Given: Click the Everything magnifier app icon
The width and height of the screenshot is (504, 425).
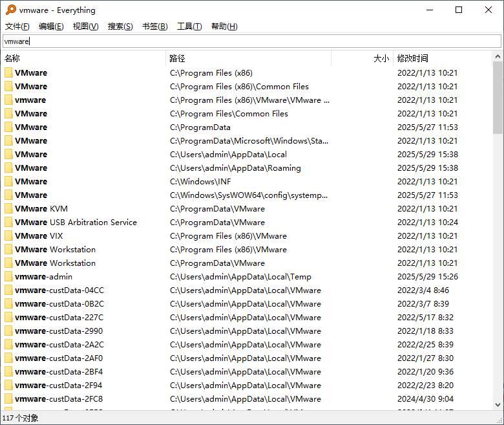Looking at the screenshot, I should pos(11,10).
